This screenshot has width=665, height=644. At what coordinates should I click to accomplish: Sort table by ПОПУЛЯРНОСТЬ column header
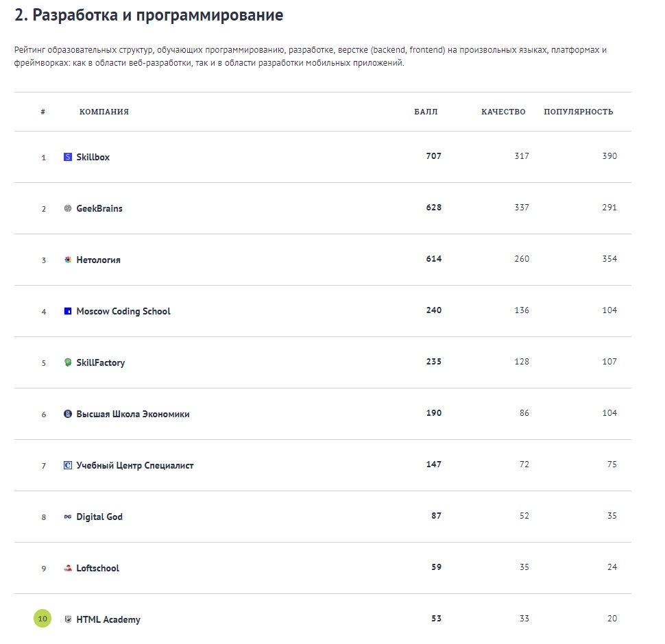tap(579, 112)
